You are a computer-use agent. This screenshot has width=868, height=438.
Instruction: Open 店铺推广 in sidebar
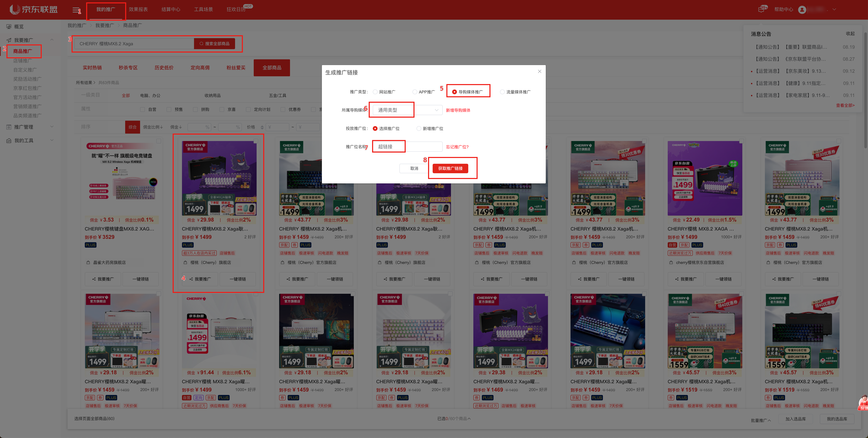coord(23,61)
